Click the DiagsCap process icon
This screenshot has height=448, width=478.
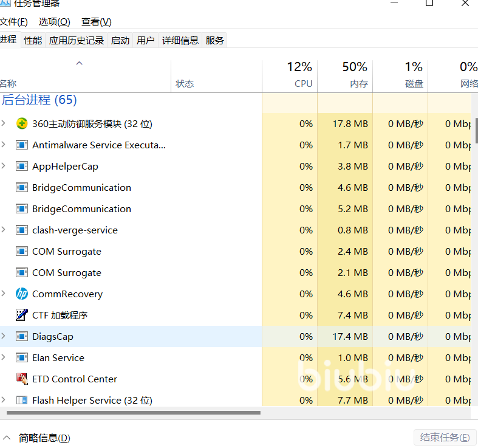[22, 336]
